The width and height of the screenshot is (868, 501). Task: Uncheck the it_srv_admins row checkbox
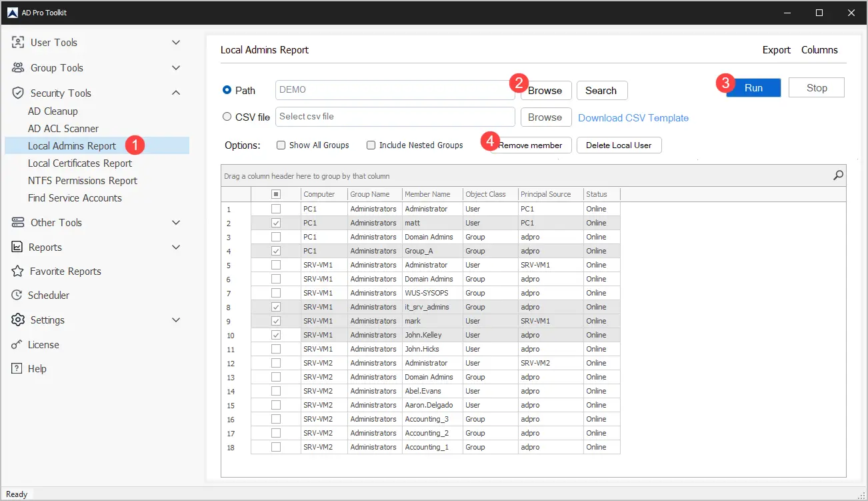(276, 307)
